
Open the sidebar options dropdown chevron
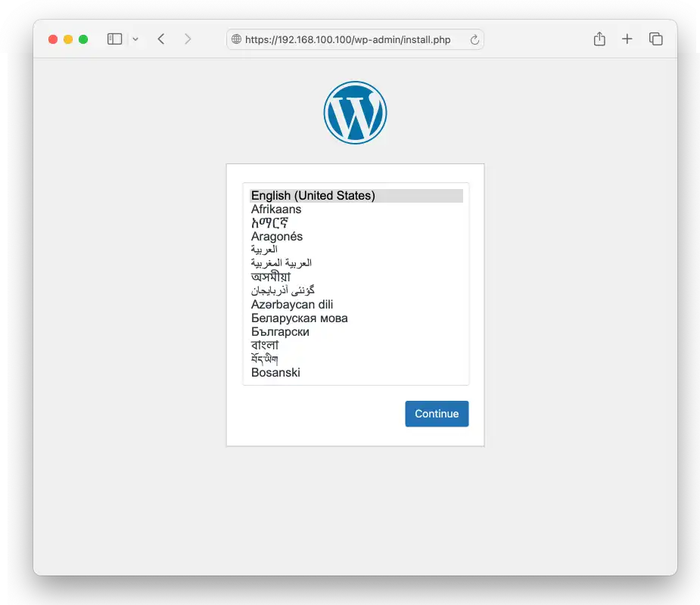(x=135, y=39)
